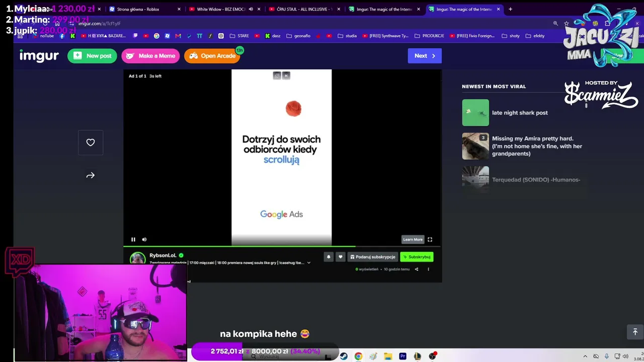Open the Make a Meme tool
644x362 pixels.
click(x=150, y=56)
